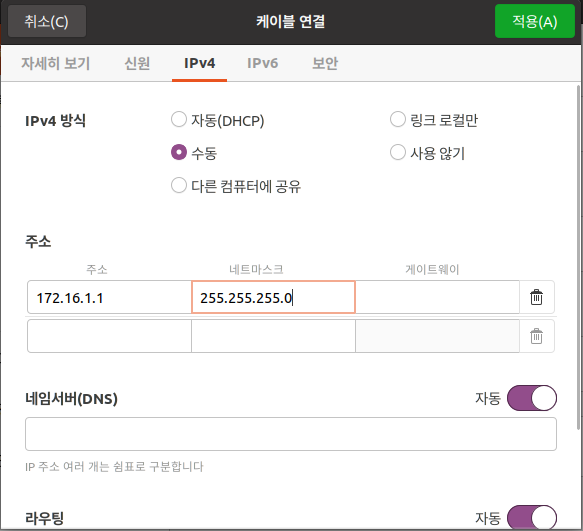Click the gateway field of the first row
583x531 pixels.
pyautogui.click(x=437, y=297)
